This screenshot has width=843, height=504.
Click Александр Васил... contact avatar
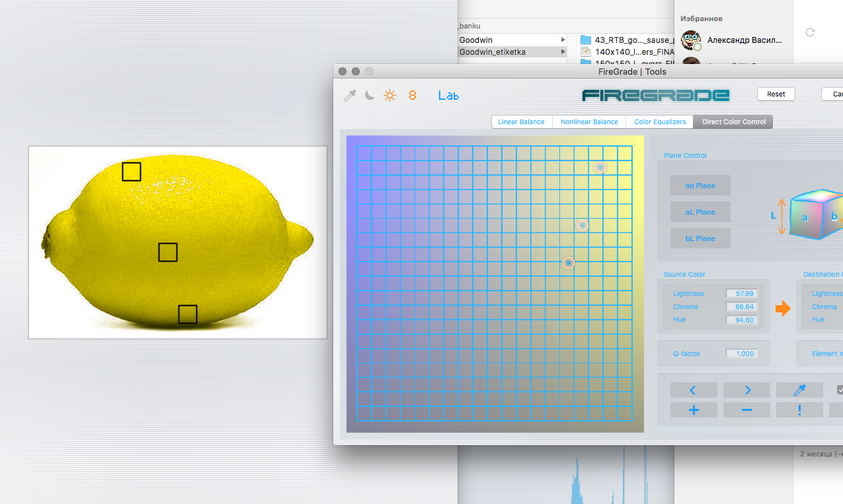click(x=691, y=40)
